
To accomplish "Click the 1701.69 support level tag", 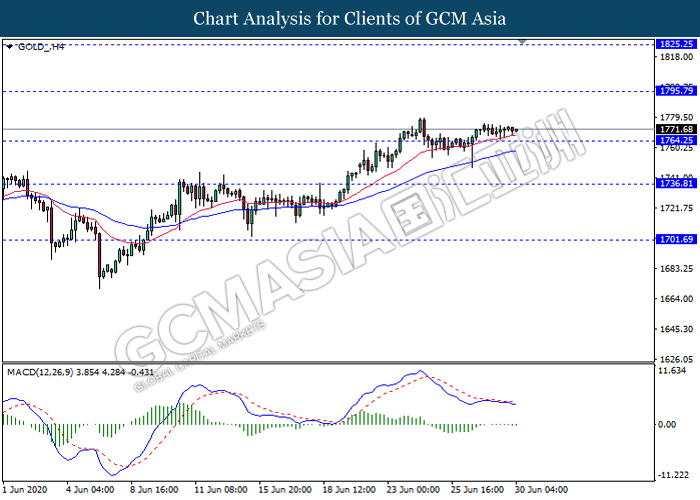I will 676,239.
